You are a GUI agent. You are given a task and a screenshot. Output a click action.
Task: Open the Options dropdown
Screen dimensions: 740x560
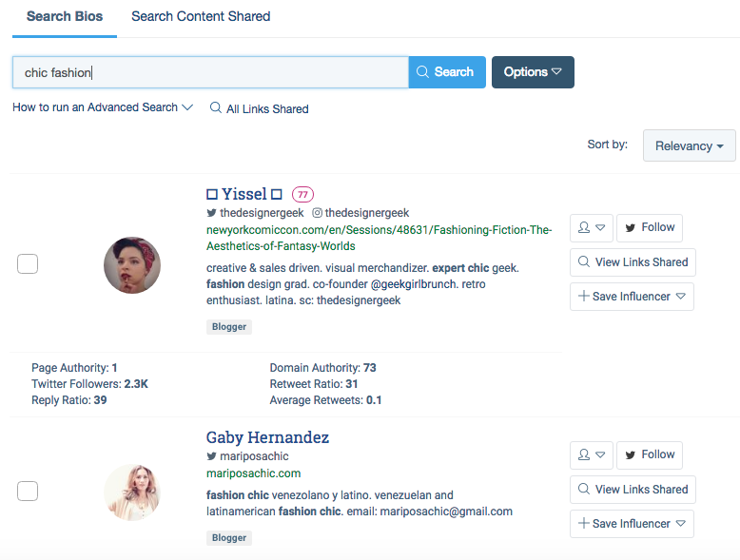(533, 72)
